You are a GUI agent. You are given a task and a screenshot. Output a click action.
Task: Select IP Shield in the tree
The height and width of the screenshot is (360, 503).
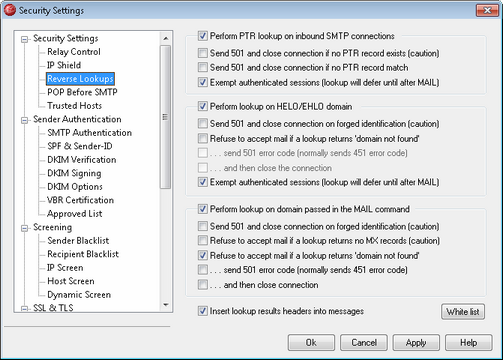pyautogui.click(x=64, y=65)
